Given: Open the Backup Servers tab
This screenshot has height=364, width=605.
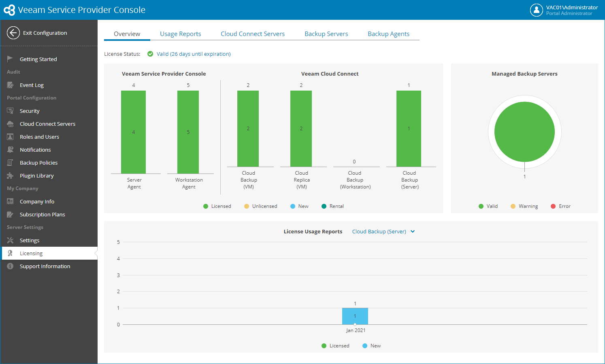Looking at the screenshot, I should [x=326, y=34].
